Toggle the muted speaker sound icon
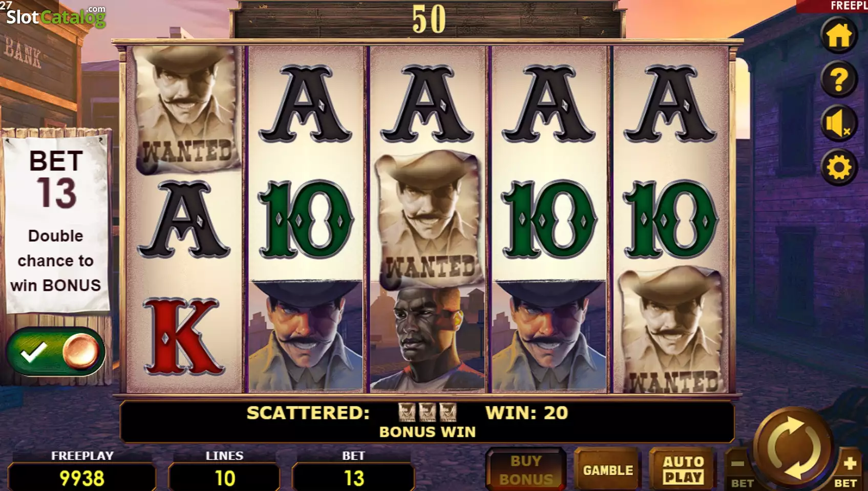The image size is (868, 491). 839,123
